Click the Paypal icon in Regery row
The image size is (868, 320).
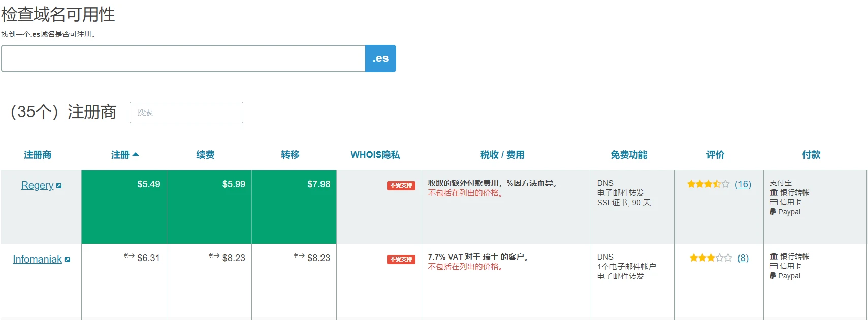(773, 212)
